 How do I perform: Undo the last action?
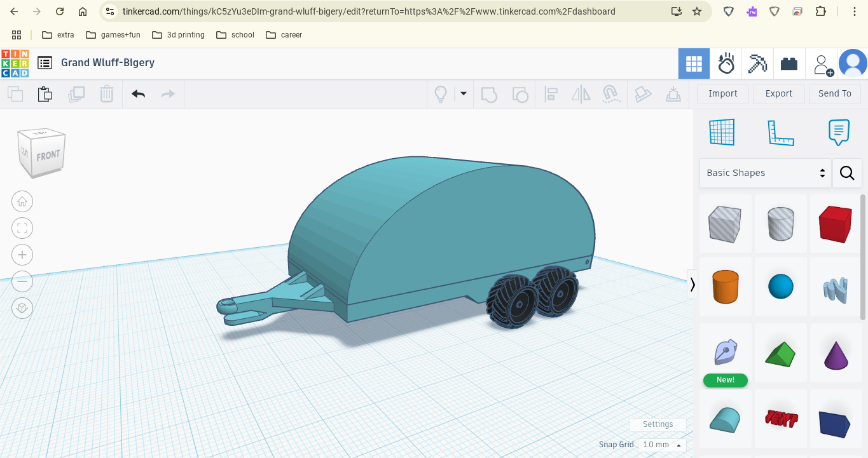pos(139,95)
